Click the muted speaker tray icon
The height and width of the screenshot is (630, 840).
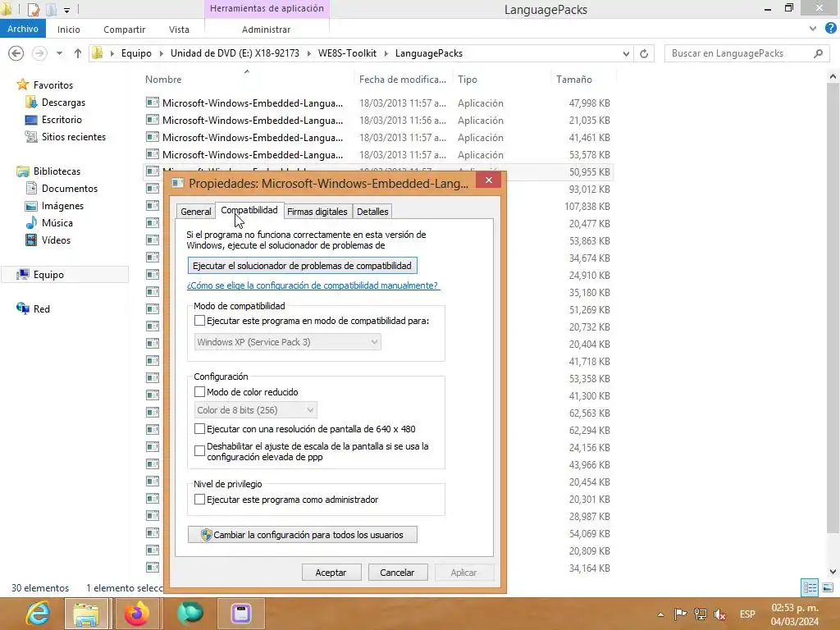(720, 614)
